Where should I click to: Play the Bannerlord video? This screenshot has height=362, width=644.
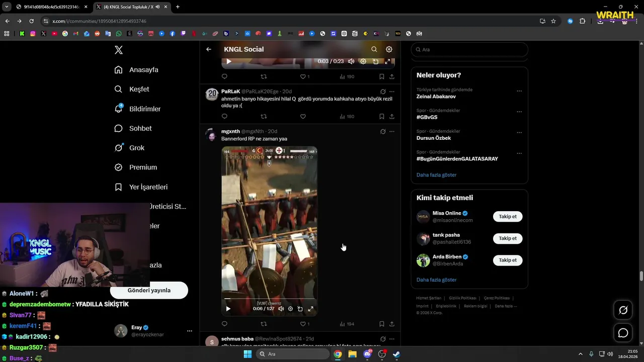click(x=228, y=309)
